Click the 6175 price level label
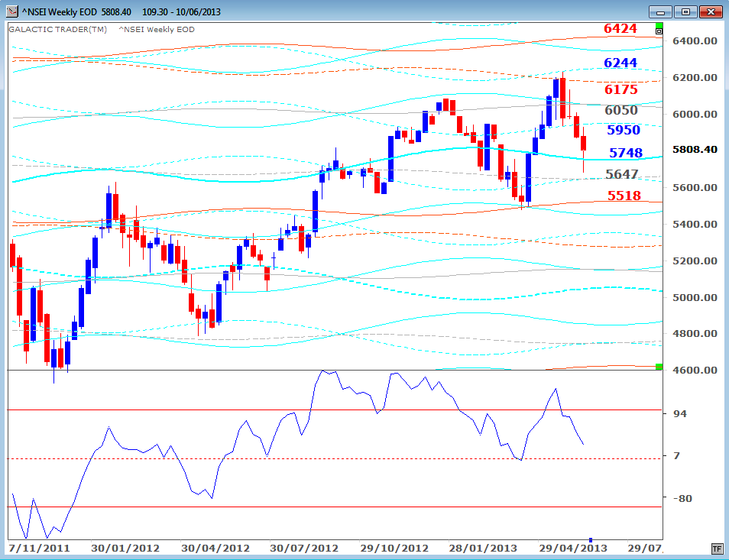Image resolution: width=729 pixels, height=560 pixels. pos(621,89)
